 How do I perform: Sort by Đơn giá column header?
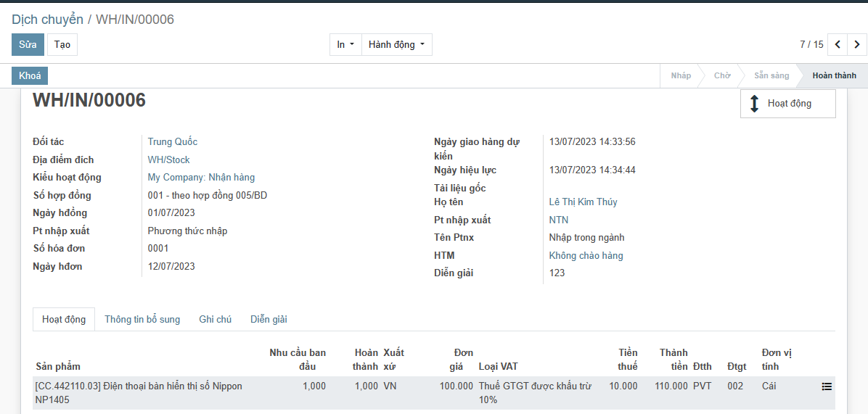pyautogui.click(x=464, y=360)
